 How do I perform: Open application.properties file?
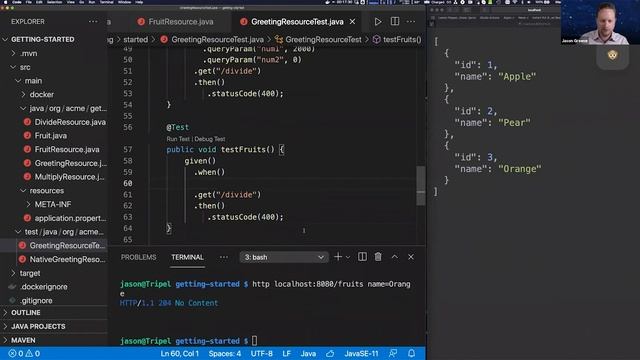pyautogui.click(x=70, y=218)
